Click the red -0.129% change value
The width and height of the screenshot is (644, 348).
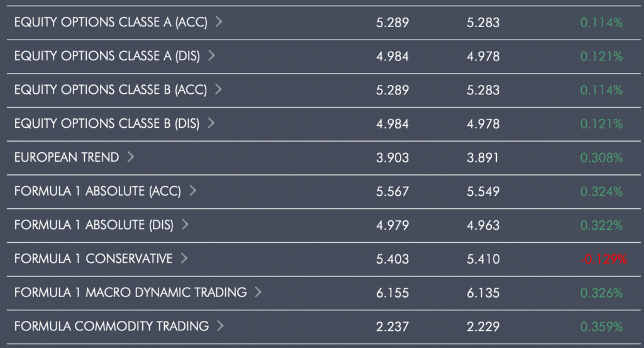click(x=604, y=259)
